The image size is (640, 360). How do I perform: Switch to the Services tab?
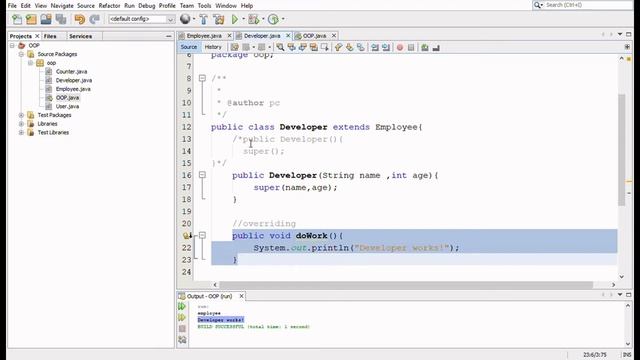(x=80, y=36)
